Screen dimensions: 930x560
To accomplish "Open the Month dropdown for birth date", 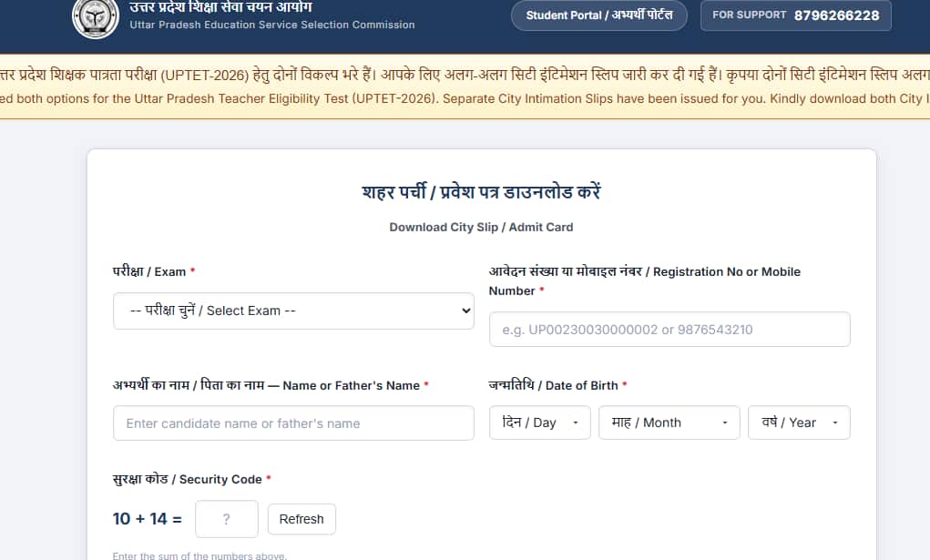I will [x=669, y=423].
